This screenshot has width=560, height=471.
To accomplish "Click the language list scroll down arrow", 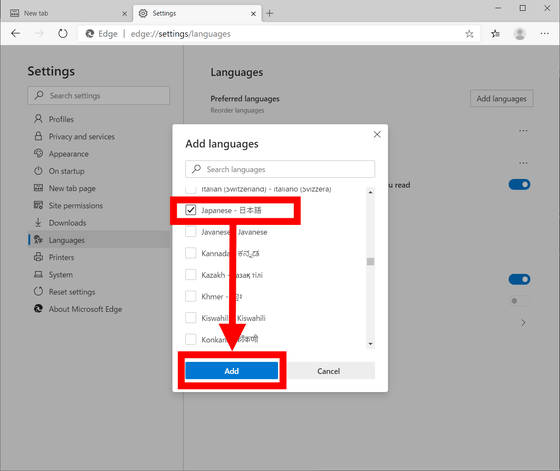I will tap(370, 344).
